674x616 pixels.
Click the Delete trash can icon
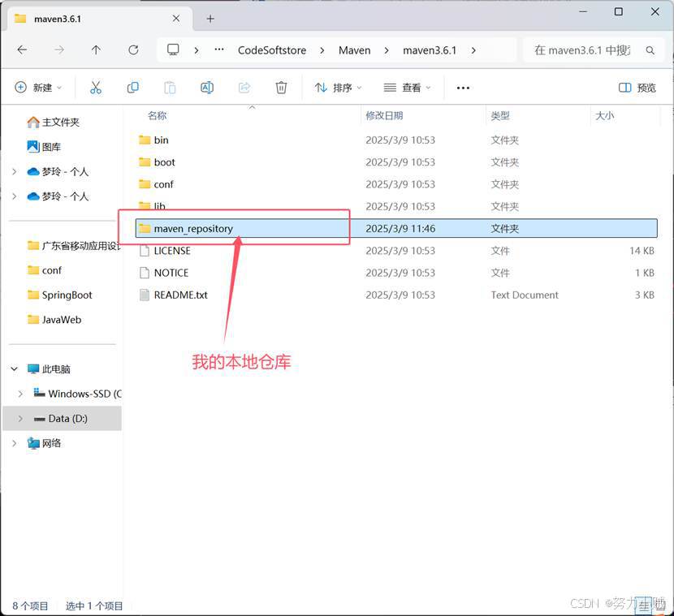click(x=281, y=88)
